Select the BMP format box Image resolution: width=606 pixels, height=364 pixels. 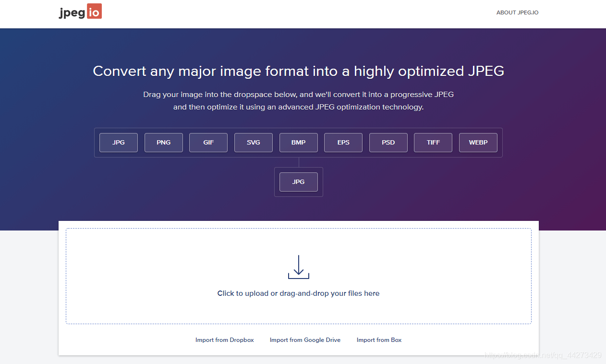click(x=299, y=143)
